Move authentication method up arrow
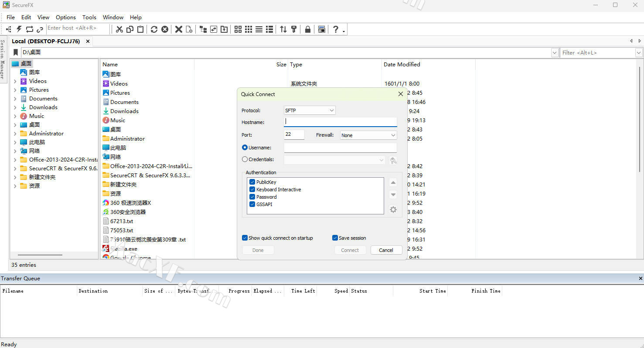Image resolution: width=644 pixels, height=348 pixels. (x=393, y=183)
